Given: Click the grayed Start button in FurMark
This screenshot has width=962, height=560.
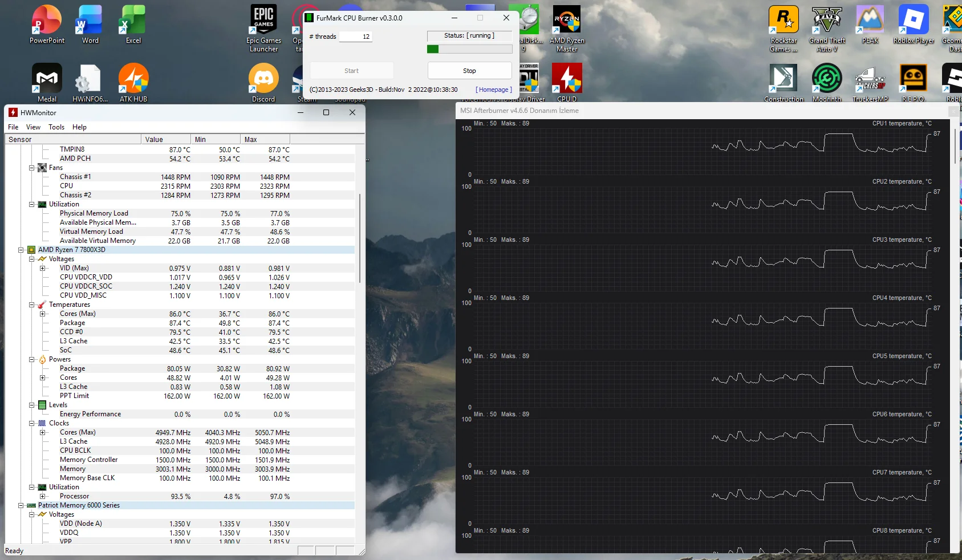Looking at the screenshot, I should tap(351, 71).
